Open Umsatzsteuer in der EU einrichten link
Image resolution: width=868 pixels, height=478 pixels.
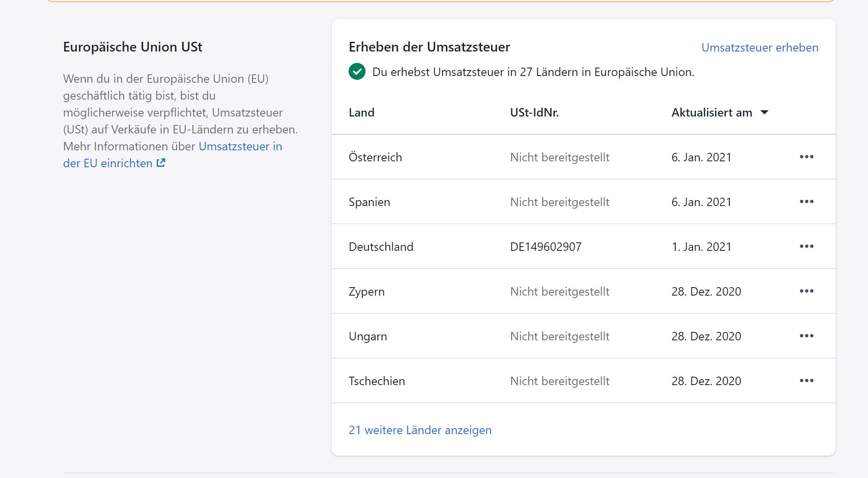pyautogui.click(x=240, y=147)
